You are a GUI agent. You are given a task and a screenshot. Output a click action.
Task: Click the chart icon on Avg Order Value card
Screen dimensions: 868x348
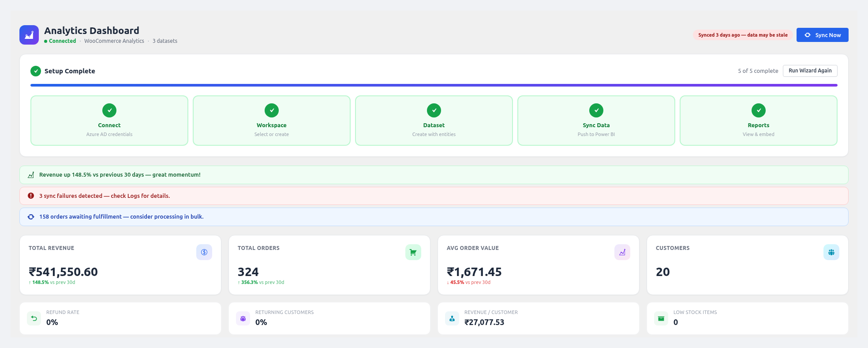pos(622,252)
